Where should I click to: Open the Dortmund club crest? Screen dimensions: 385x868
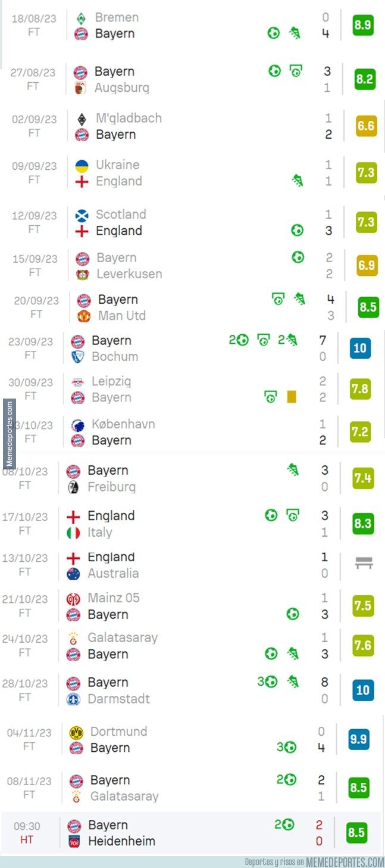(76, 732)
